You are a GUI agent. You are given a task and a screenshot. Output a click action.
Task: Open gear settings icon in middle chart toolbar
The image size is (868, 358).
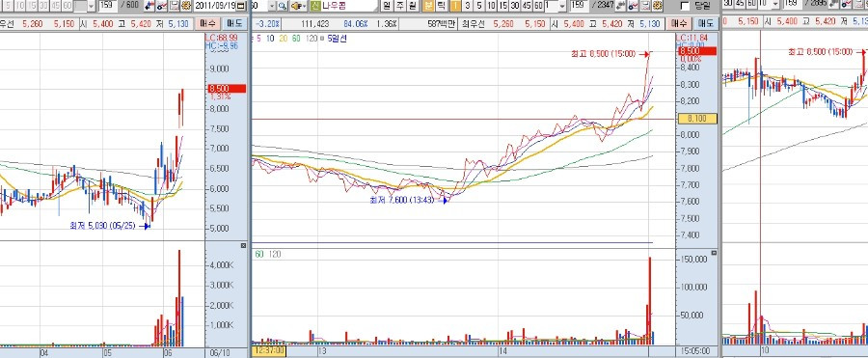[657, 6]
